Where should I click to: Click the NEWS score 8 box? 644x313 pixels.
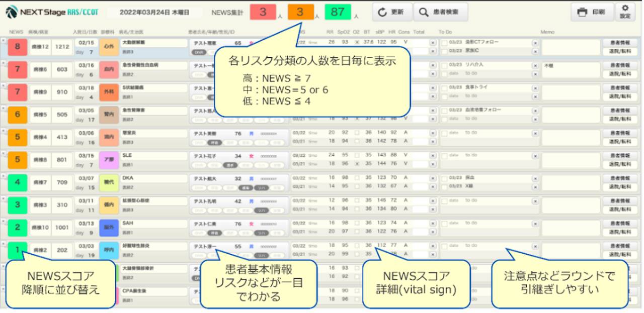[x=18, y=47]
